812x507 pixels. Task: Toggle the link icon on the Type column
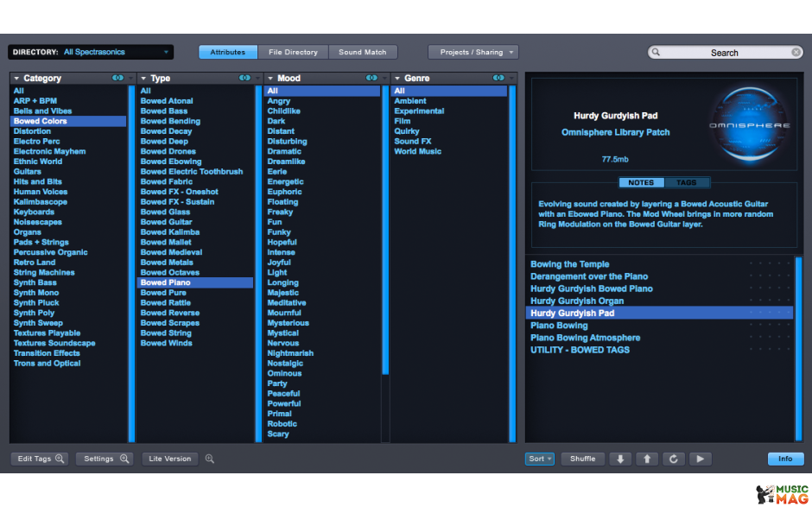pyautogui.click(x=245, y=79)
